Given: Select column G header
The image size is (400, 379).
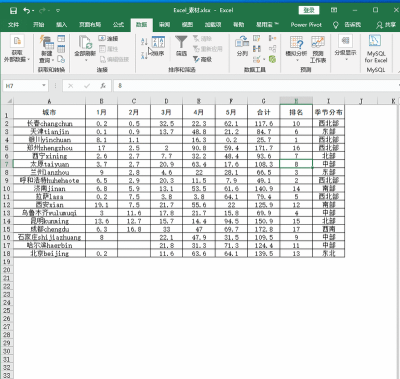Looking at the screenshot, I should click(x=263, y=101).
